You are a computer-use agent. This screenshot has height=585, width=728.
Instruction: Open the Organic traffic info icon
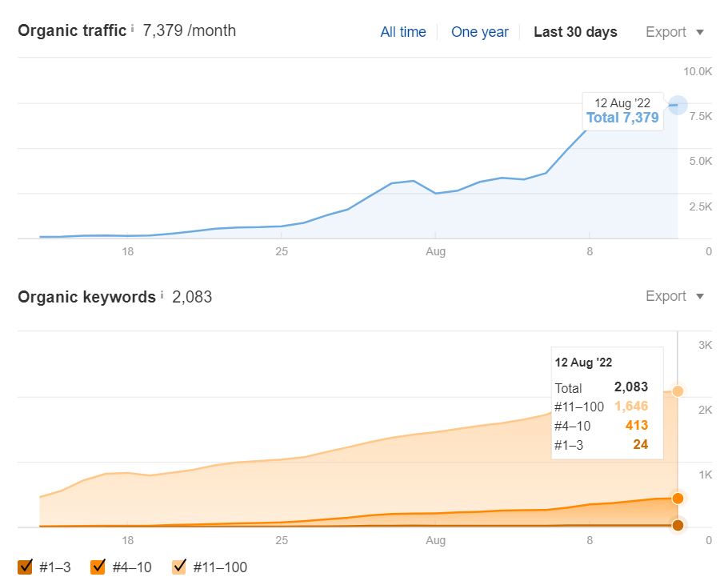132,29
